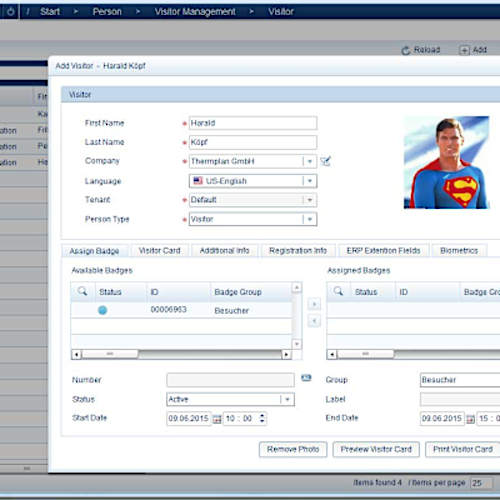This screenshot has height=500, width=500.
Task: Open the Status Active dropdown
Action: click(287, 399)
